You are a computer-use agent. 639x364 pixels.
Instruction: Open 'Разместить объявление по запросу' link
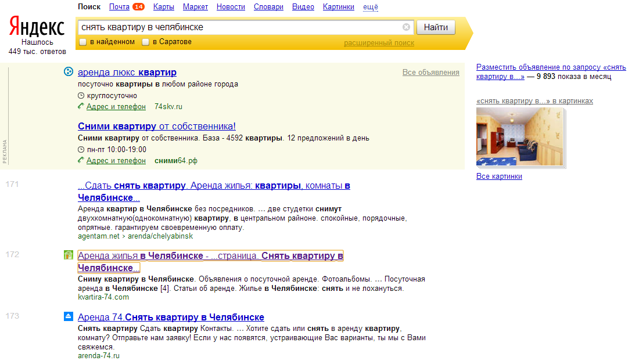[x=551, y=71]
